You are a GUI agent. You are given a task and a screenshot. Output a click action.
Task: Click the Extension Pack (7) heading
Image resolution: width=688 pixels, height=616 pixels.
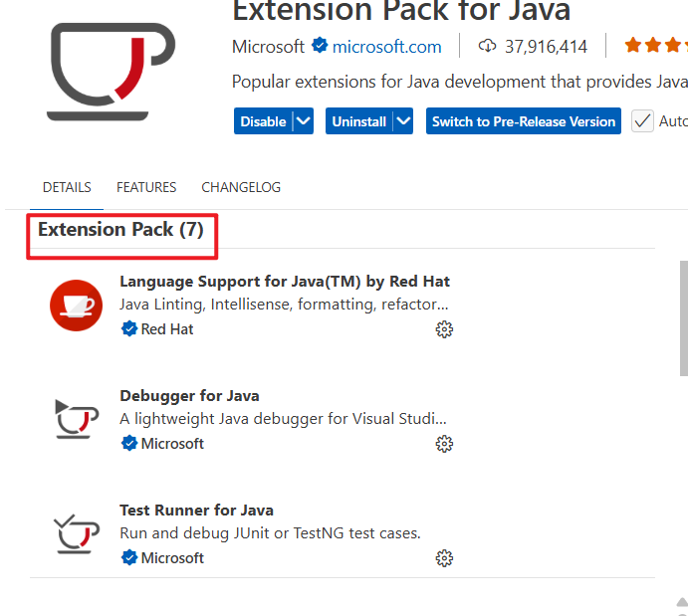tap(120, 229)
